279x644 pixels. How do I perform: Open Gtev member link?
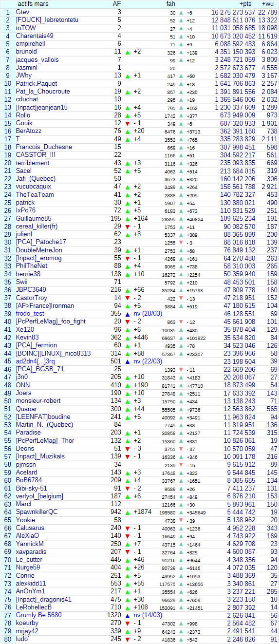(22, 12)
